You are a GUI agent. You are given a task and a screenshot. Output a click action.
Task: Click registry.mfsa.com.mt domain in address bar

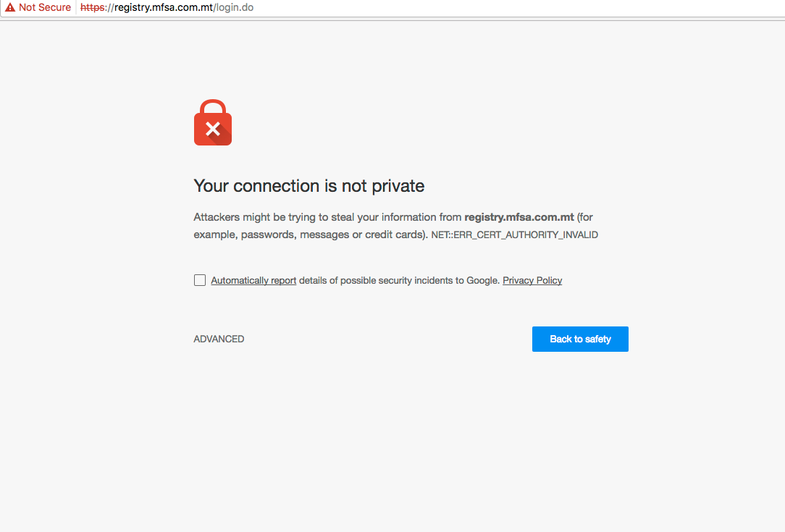(164, 7)
